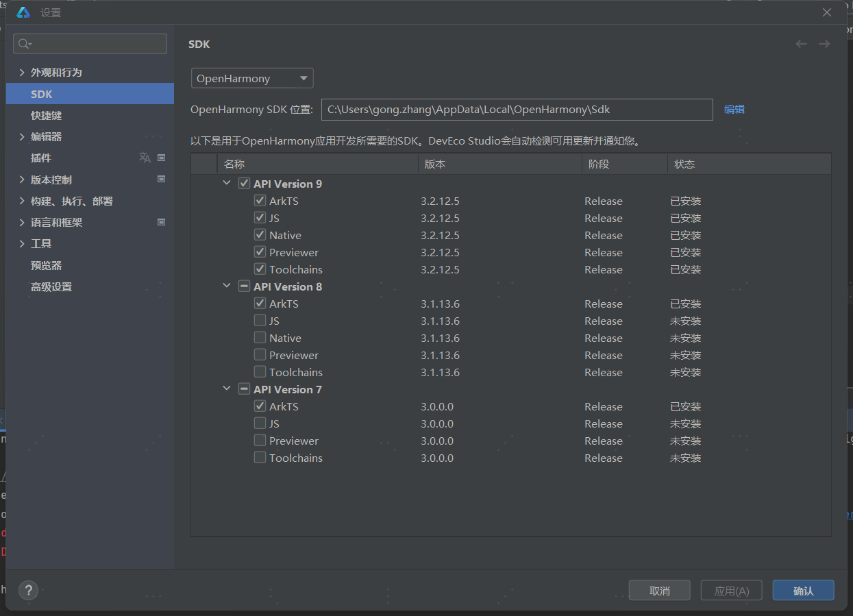Screen dimensions: 853x616
Task: Collapse the API Version 7 tree node
Action: 227,389
